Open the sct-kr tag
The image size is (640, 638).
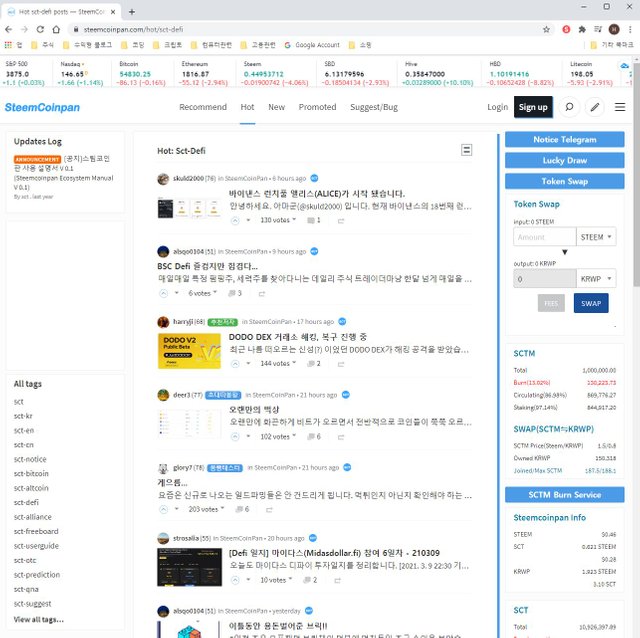(23, 416)
